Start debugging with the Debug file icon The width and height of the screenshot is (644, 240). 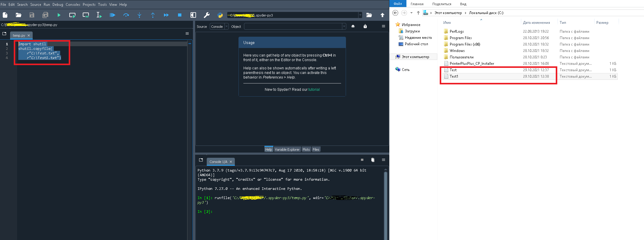112,15
